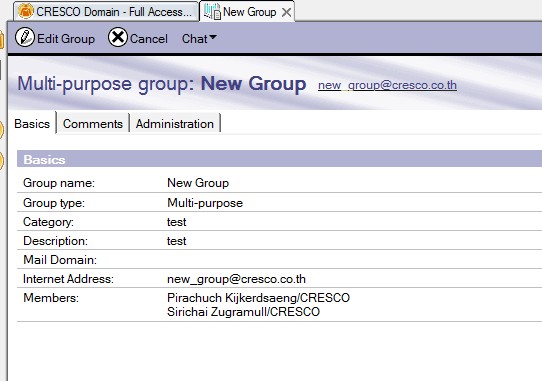
Task: Click the Cancel X icon
Action: click(x=118, y=37)
